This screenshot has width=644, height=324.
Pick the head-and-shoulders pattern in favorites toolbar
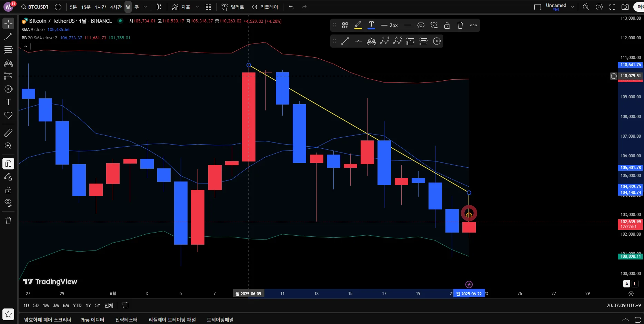[x=371, y=41]
